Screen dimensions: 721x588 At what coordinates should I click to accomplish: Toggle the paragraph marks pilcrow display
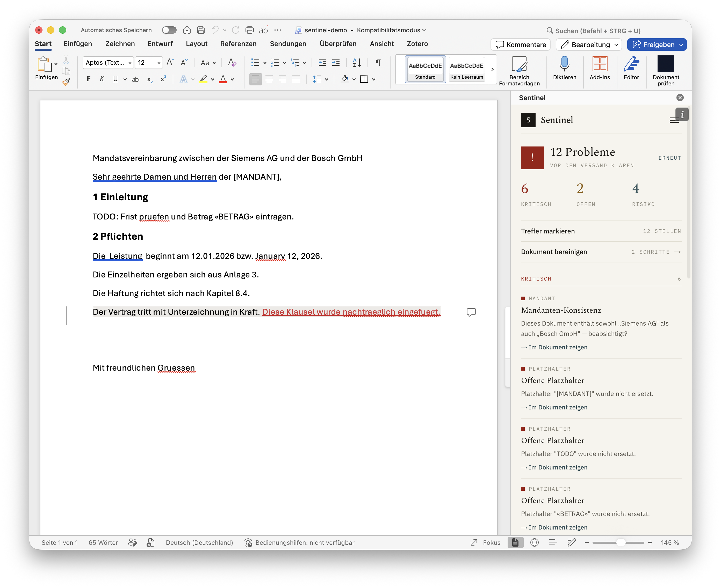(x=378, y=62)
